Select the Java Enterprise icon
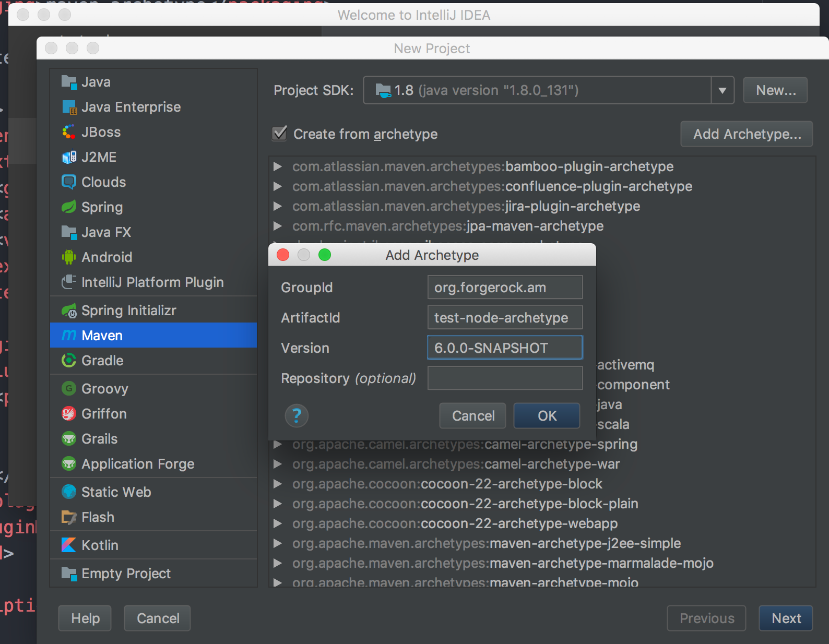The image size is (829, 644). (x=69, y=107)
